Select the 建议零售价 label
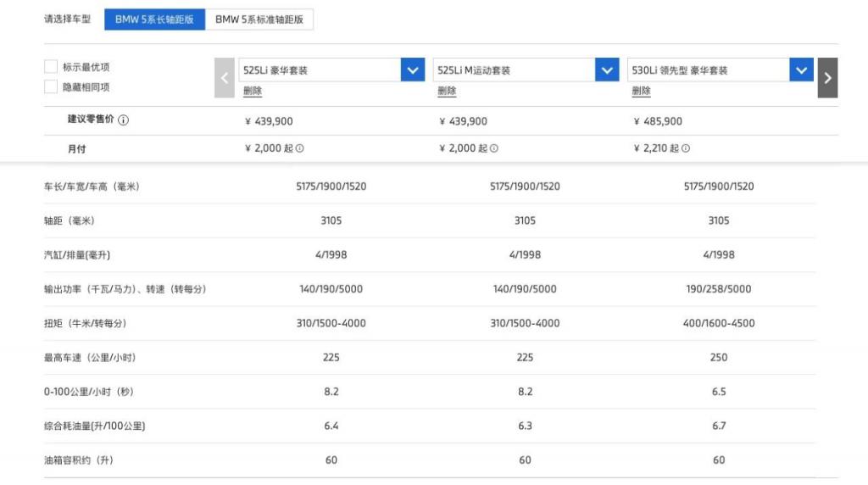The height and width of the screenshot is (485, 868). tap(91, 119)
